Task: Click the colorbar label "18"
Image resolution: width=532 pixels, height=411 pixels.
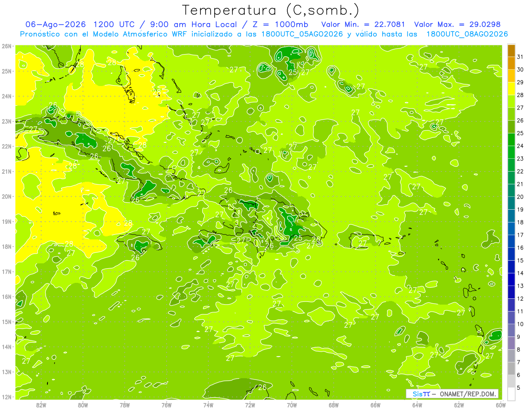Action: (520, 222)
